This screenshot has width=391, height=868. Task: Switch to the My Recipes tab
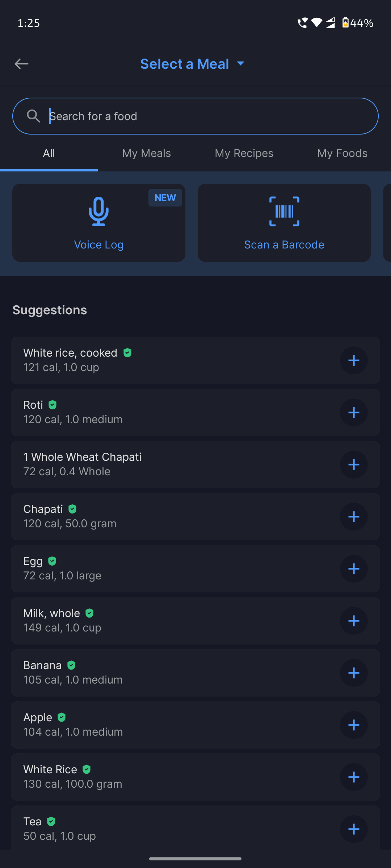pyautogui.click(x=244, y=153)
